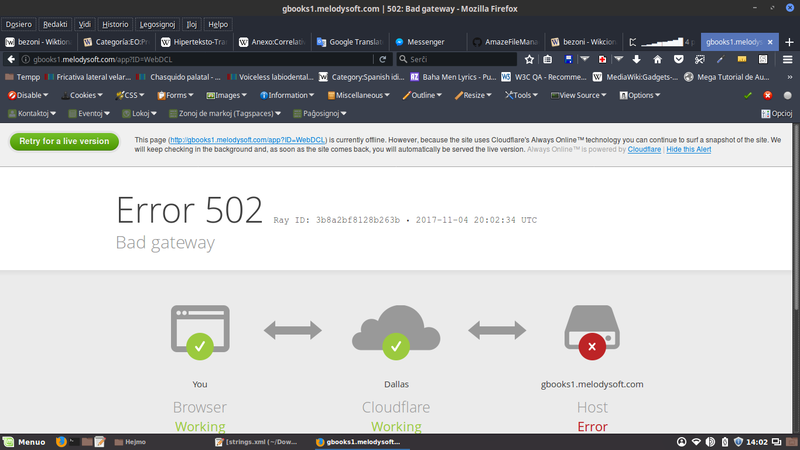Click the green checkmark validation icon

click(x=748, y=95)
